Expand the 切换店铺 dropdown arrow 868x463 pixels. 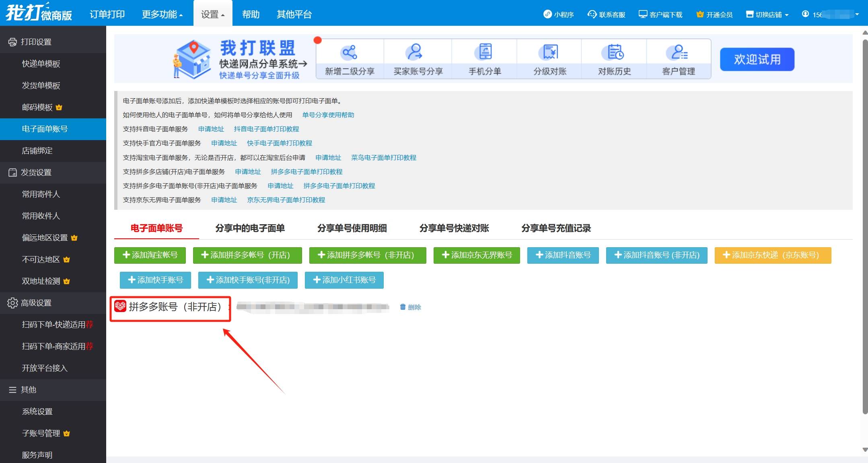pos(786,15)
